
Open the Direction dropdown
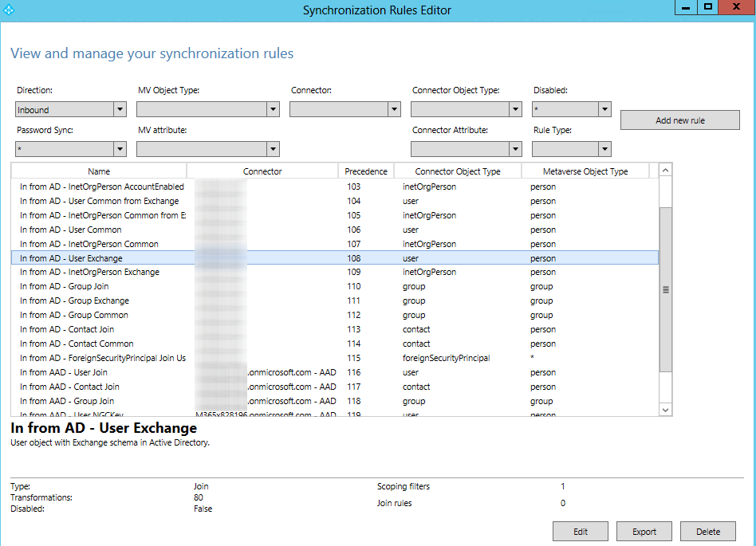[x=120, y=108]
